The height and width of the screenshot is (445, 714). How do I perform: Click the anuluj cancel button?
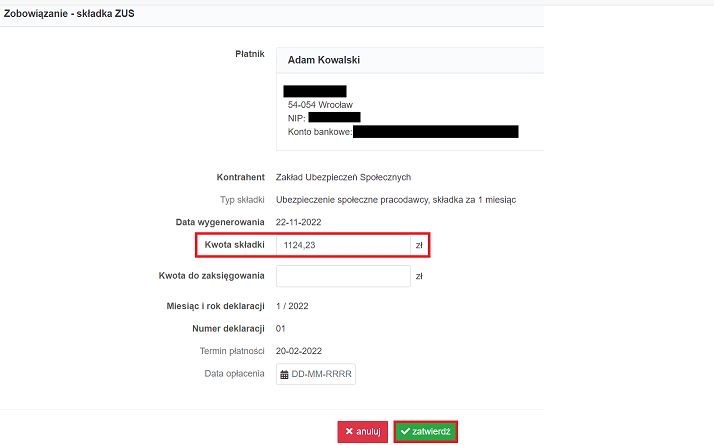click(x=362, y=431)
